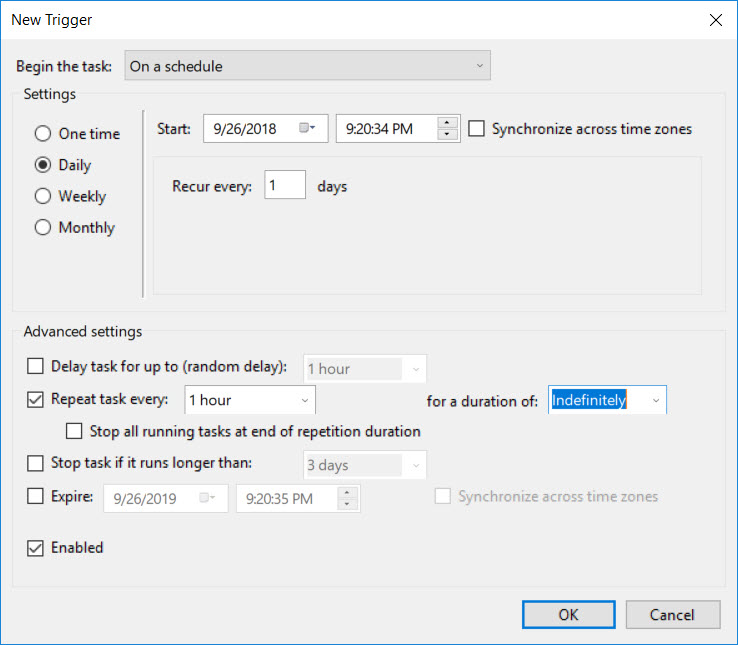Close the New Trigger dialog

coord(715,20)
